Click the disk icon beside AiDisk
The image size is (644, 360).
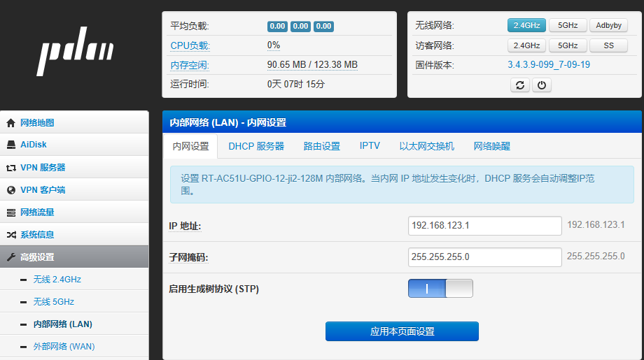tap(11, 145)
